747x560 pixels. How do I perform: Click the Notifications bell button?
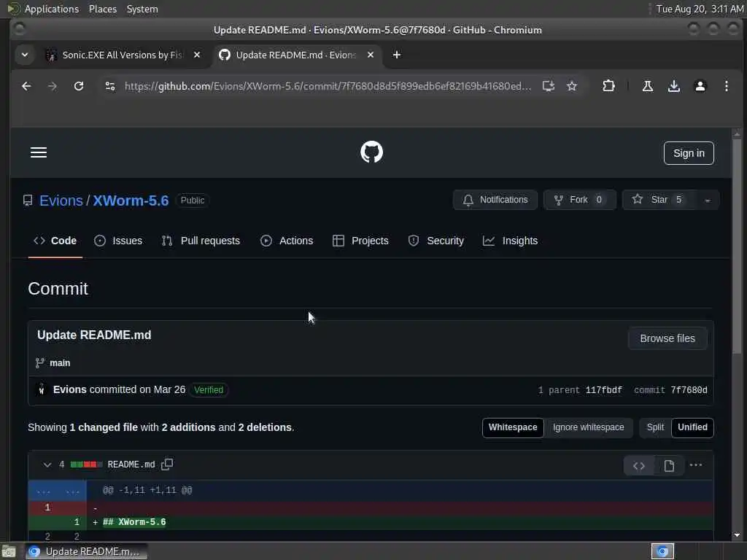(495, 200)
